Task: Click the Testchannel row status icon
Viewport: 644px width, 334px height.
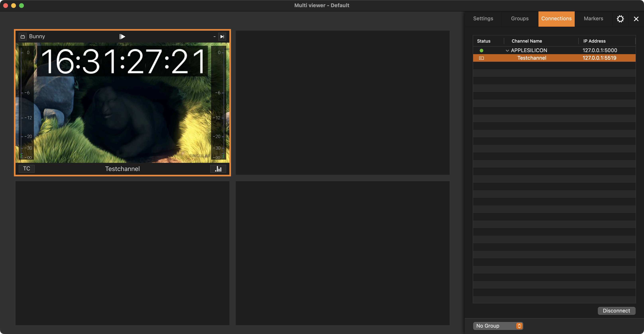Action: coord(481,58)
